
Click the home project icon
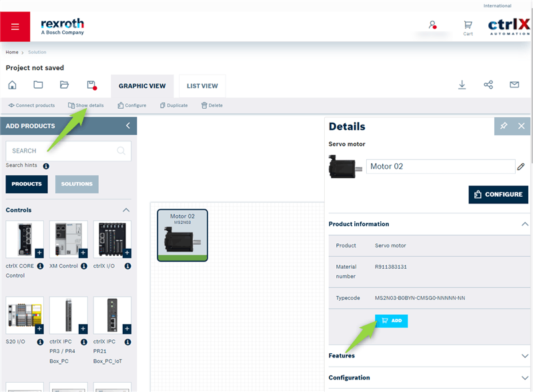(x=12, y=85)
